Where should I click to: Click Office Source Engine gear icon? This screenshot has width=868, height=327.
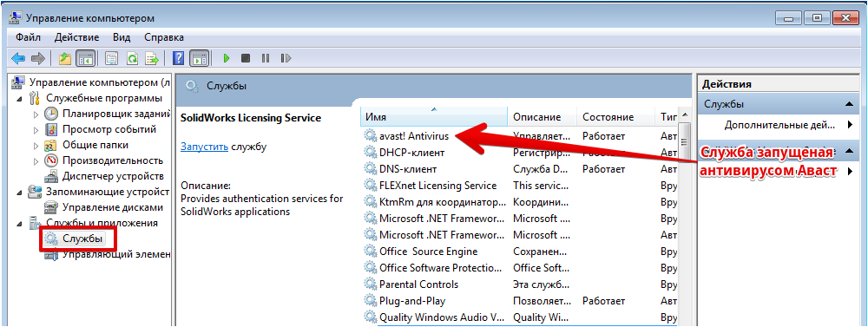tap(370, 252)
